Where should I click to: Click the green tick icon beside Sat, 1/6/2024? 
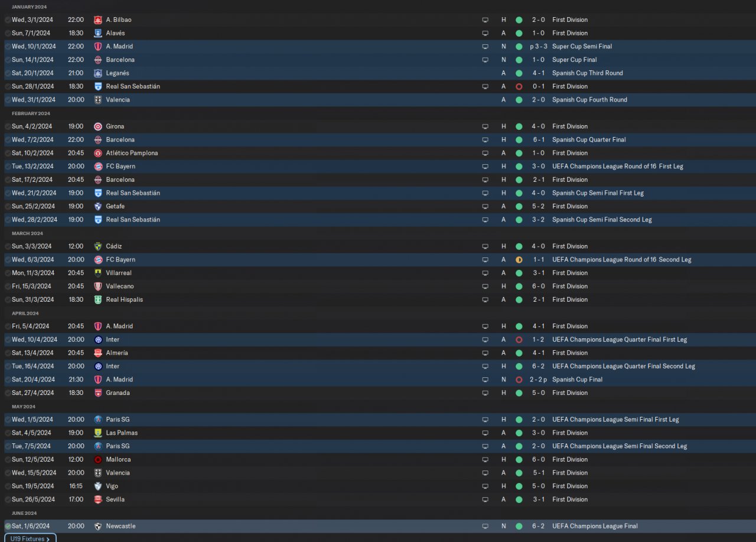coord(8,526)
